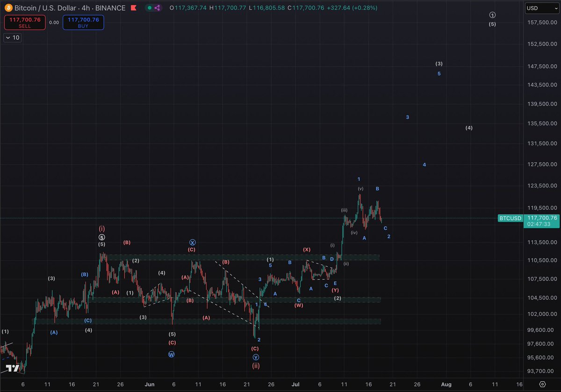Select the circled X wave label
Screen dimensions: 561x392
coord(193,242)
